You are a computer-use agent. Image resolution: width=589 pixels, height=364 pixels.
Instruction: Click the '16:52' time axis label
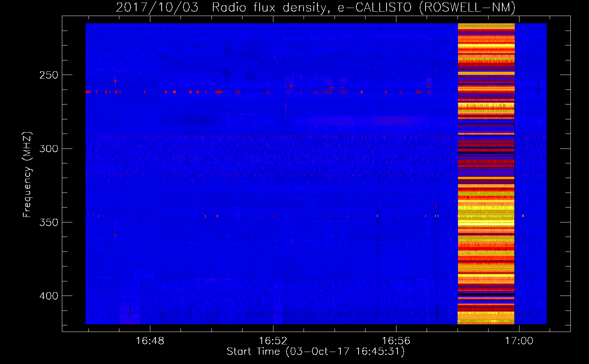pos(273,341)
